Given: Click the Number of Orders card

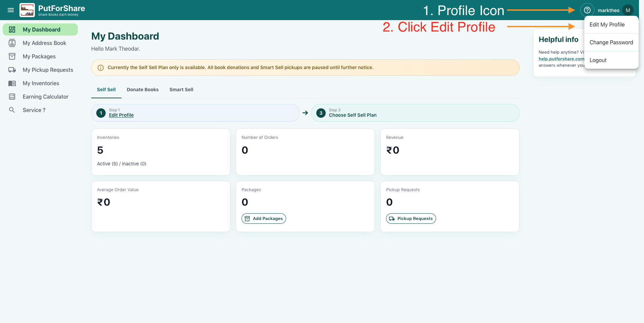Looking at the screenshot, I should coord(305,152).
